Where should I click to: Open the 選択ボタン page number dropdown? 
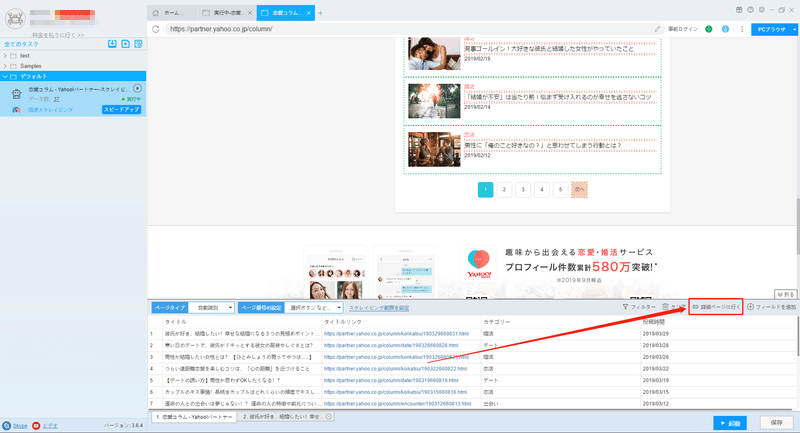[x=313, y=308]
